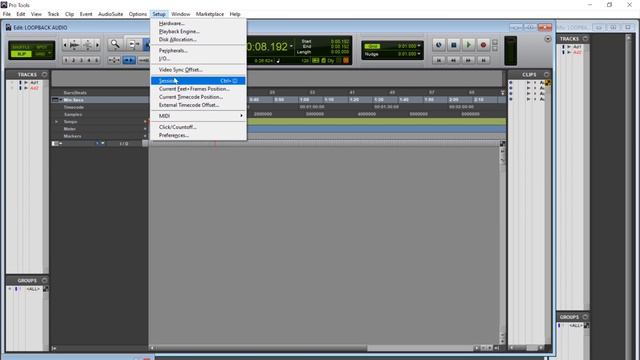Click the Zoom Toggle button
Viewport: 640px width, 360px height.
[114, 60]
